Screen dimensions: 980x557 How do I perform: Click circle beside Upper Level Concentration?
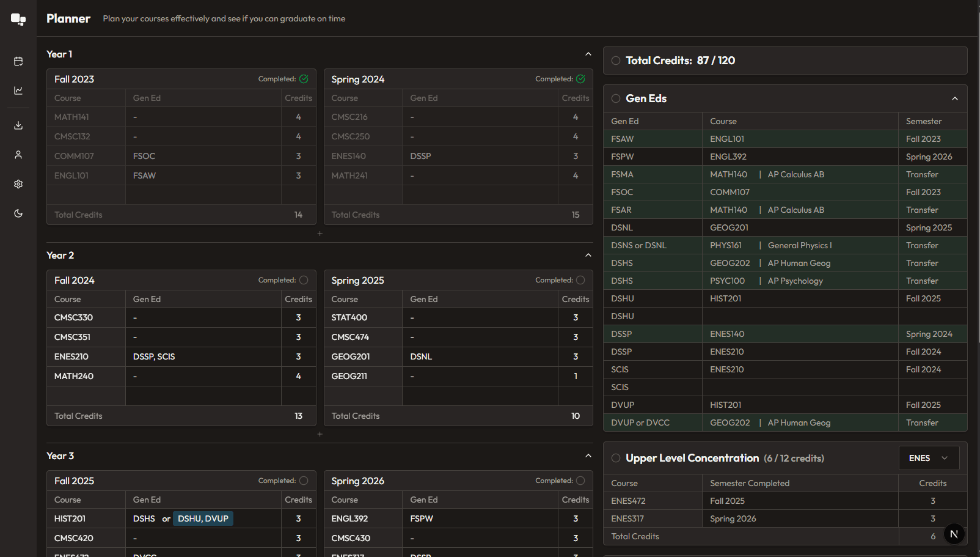(x=616, y=458)
